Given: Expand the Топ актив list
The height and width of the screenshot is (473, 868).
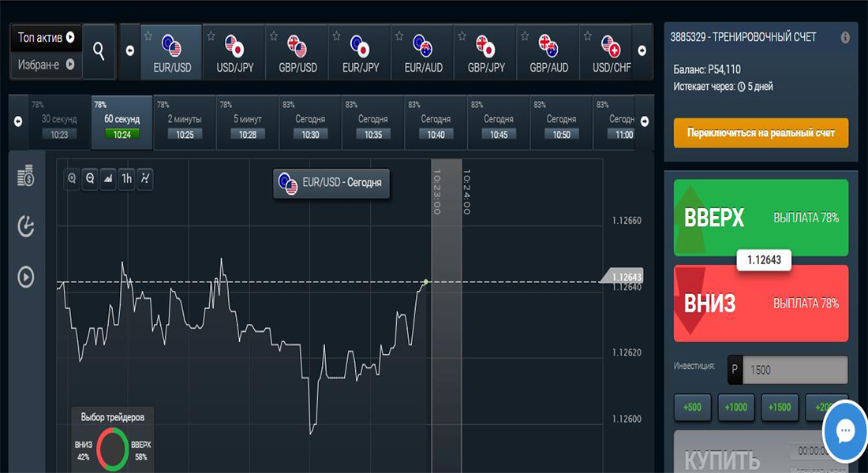Looking at the screenshot, I should [47, 37].
